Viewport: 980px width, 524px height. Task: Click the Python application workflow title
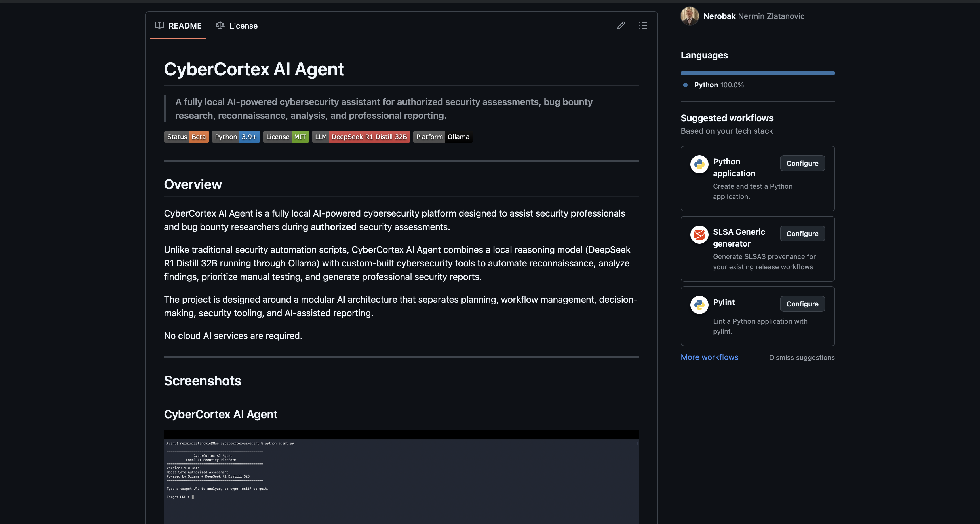point(734,167)
